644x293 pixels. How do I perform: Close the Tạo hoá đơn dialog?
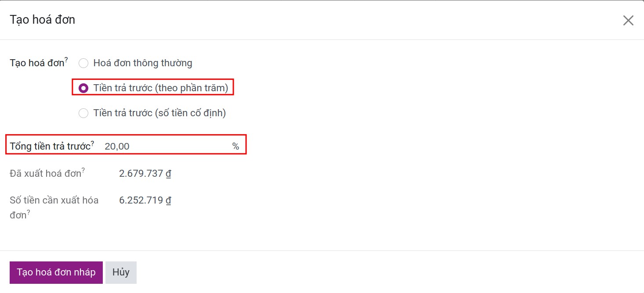pyautogui.click(x=628, y=20)
